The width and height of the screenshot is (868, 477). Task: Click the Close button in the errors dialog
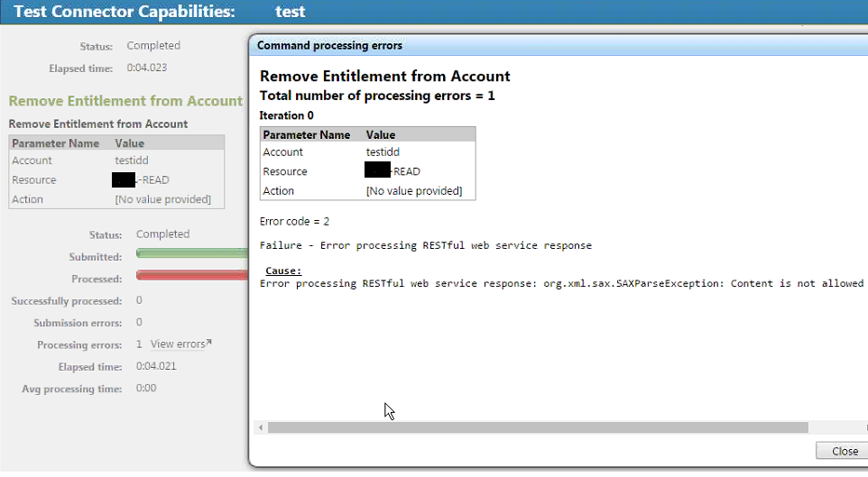coord(844,451)
